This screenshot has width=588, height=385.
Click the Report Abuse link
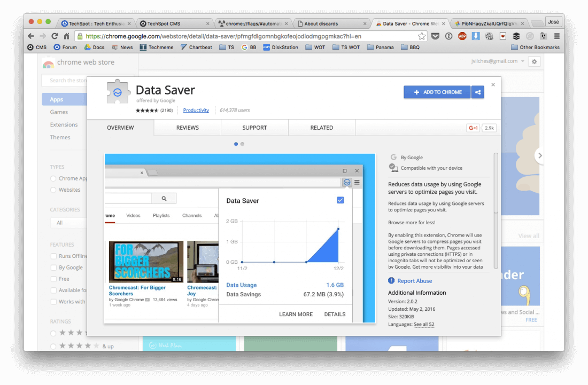click(415, 281)
